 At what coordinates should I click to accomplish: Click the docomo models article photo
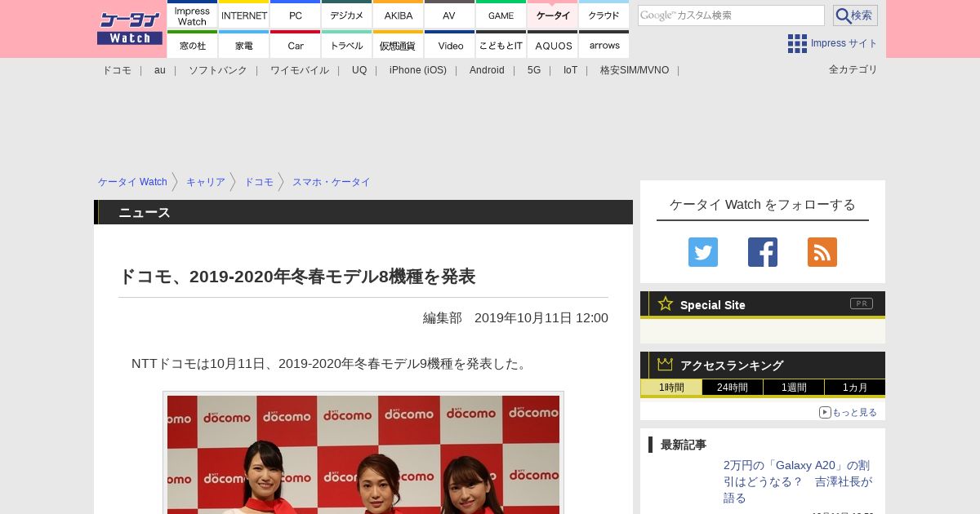(x=363, y=454)
